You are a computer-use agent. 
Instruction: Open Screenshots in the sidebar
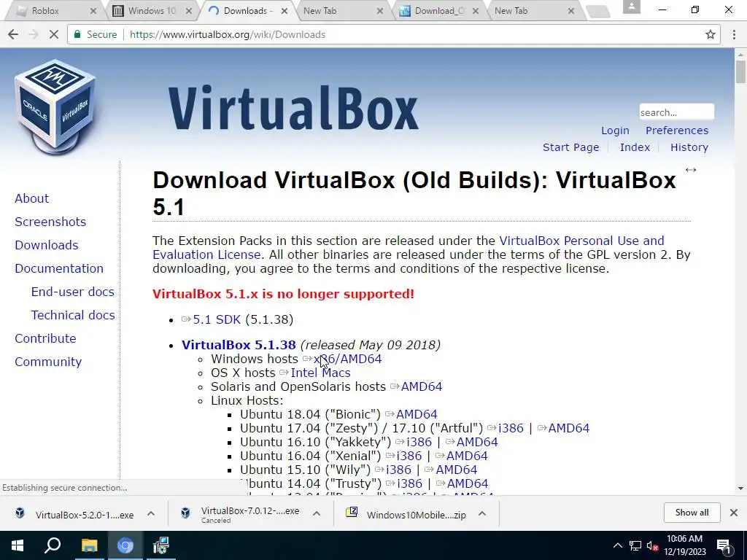tap(50, 222)
